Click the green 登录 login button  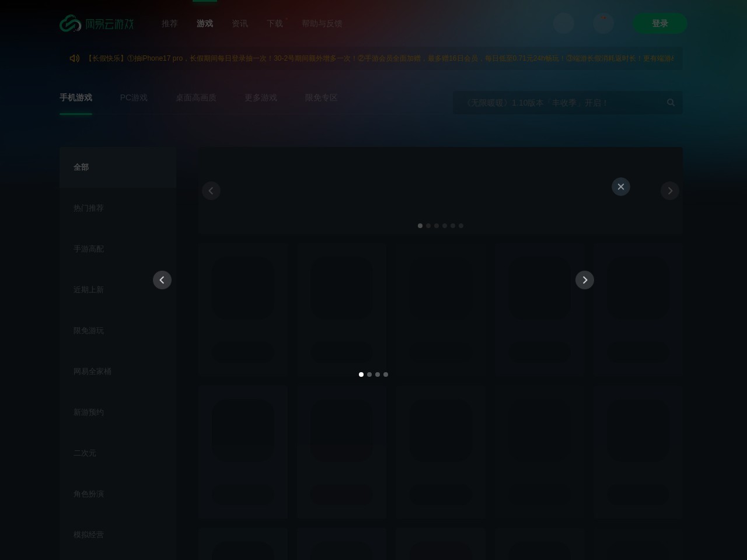coord(659,23)
